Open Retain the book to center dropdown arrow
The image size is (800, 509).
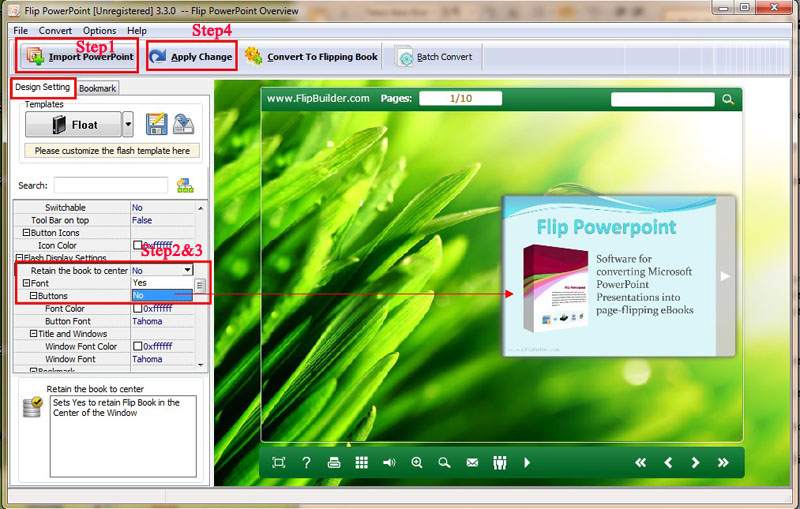tap(188, 270)
